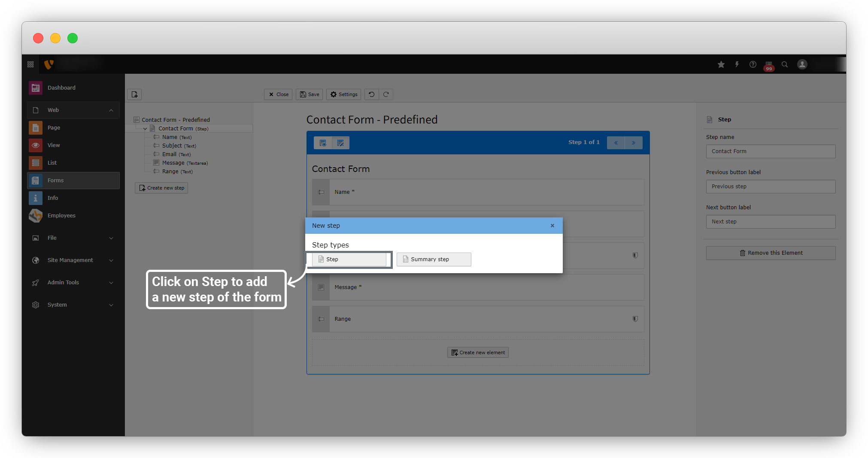868x458 pixels.
Task: Click the Step name input field
Action: point(770,151)
